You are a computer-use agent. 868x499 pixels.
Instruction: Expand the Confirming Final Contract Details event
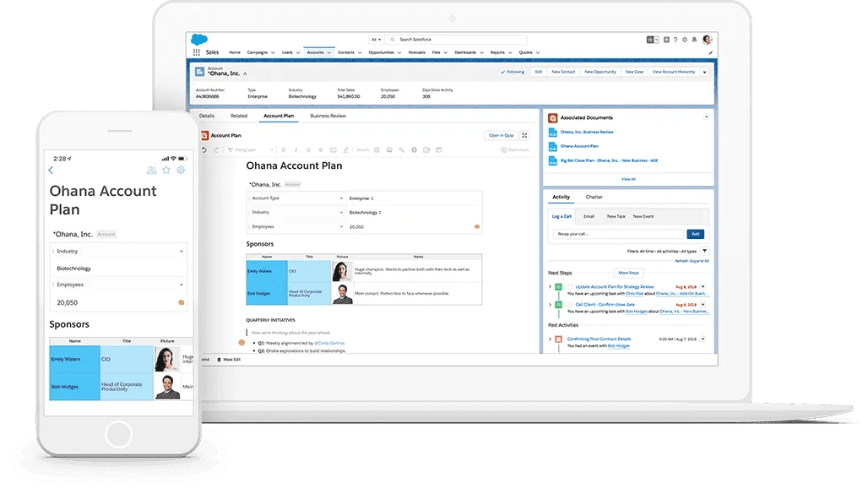click(550, 339)
